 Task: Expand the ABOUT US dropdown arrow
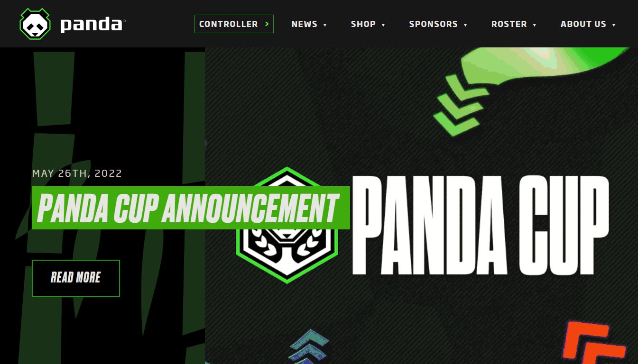tap(614, 25)
